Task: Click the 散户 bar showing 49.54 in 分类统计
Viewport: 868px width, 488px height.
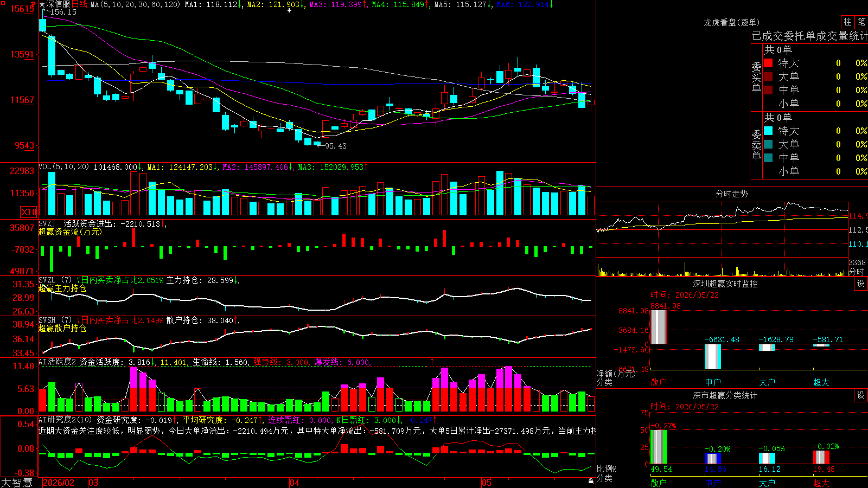Action: pos(658,447)
